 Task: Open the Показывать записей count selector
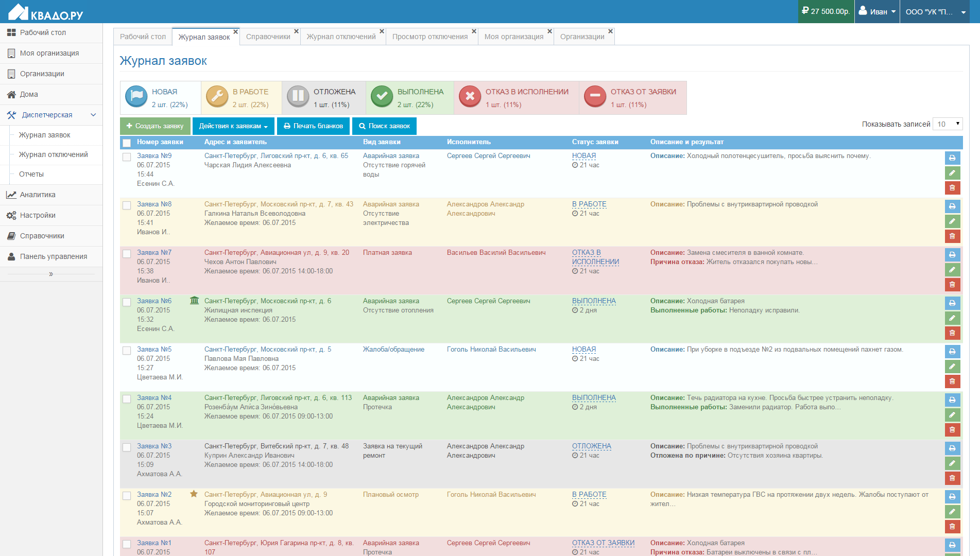point(948,124)
